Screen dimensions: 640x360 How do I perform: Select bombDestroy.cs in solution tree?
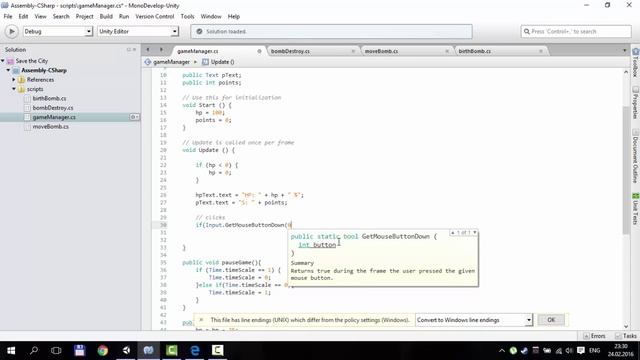53,108
